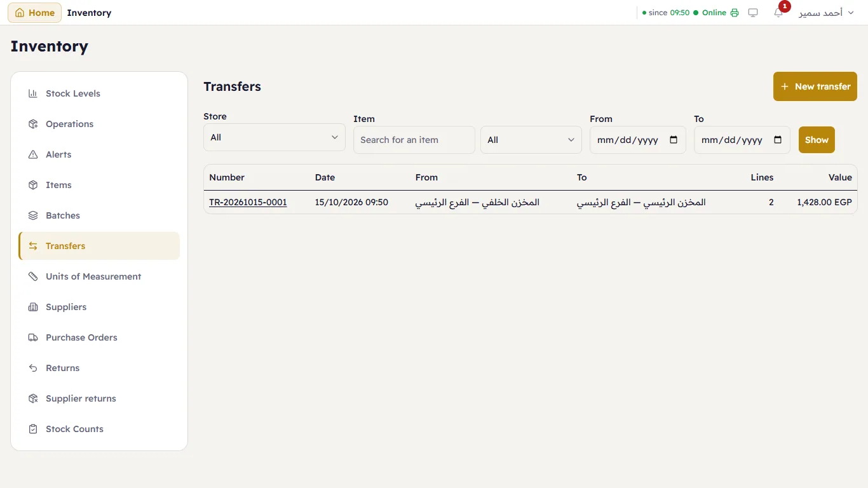Open the item filter dropdown beside search
Viewport: 868px width, 488px height.
531,140
